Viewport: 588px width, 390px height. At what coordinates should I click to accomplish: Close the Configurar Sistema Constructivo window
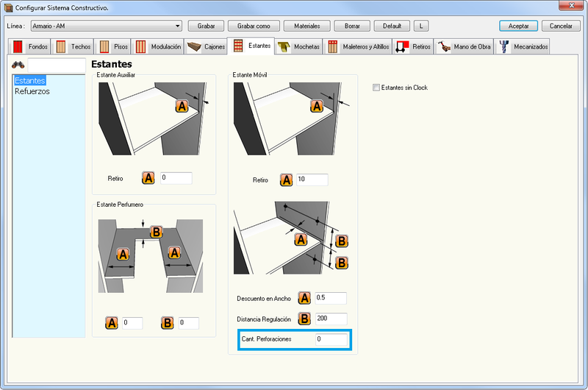[x=572, y=5]
